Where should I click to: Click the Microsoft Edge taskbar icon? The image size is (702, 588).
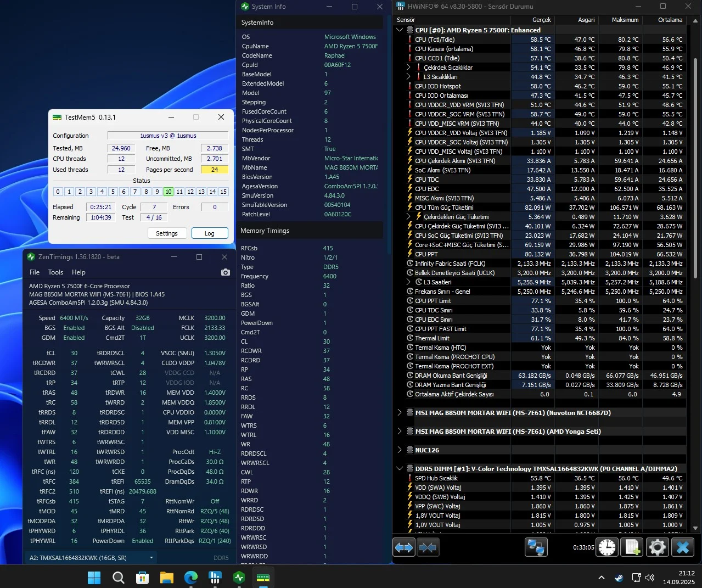coord(190,578)
